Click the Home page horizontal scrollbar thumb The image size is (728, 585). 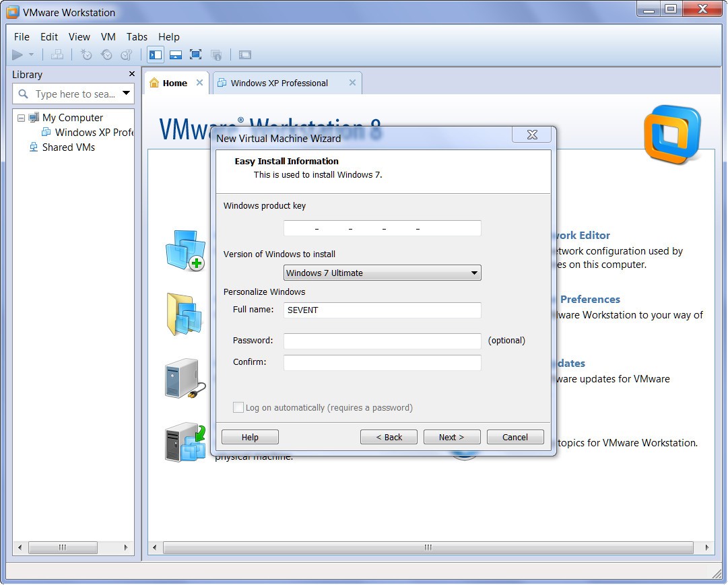coord(428,547)
